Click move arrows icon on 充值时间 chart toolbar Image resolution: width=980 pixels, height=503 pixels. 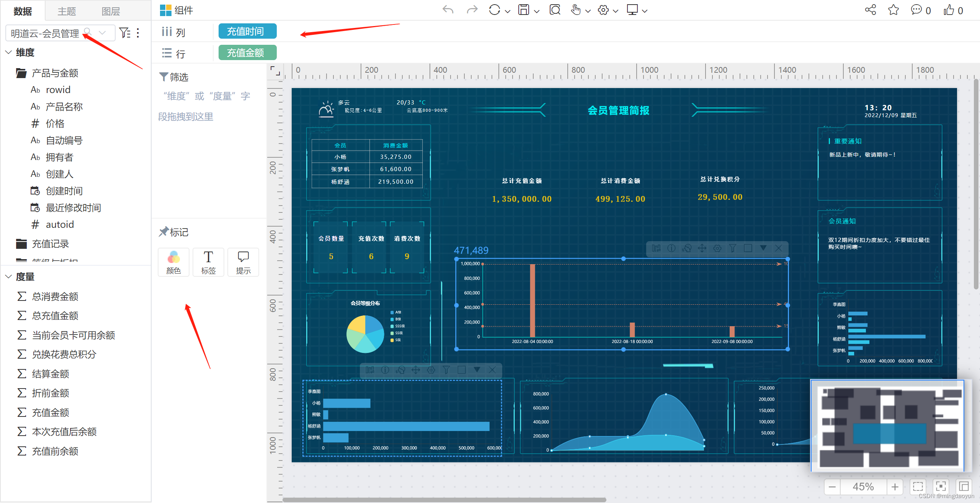[x=702, y=248]
